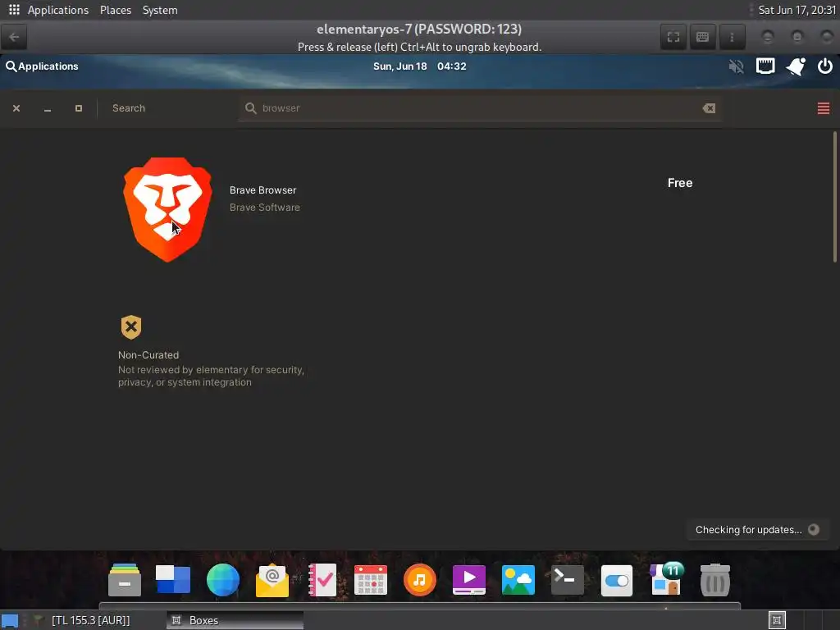
Task: Launch the Terminal from the dock
Action: point(568,580)
